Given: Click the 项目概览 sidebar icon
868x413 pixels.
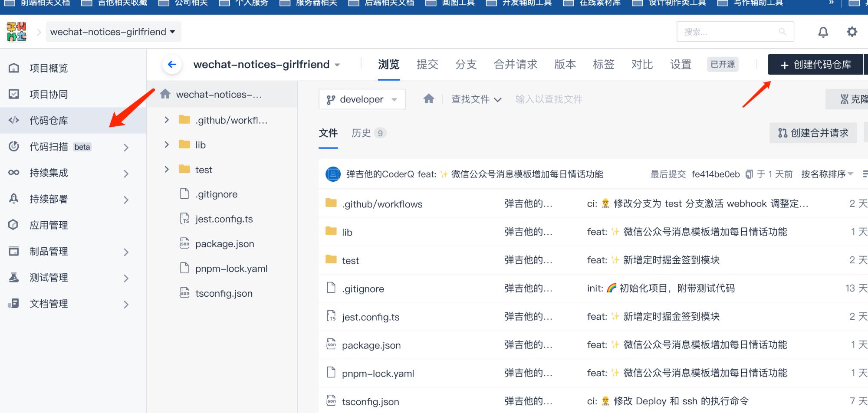Looking at the screenshot, I should [14, 68].
